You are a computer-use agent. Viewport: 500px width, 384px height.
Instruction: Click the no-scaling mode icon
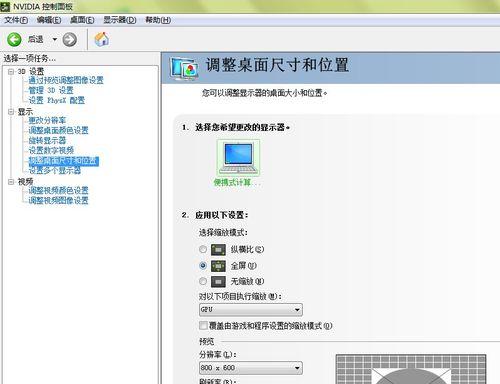(218, 282)
